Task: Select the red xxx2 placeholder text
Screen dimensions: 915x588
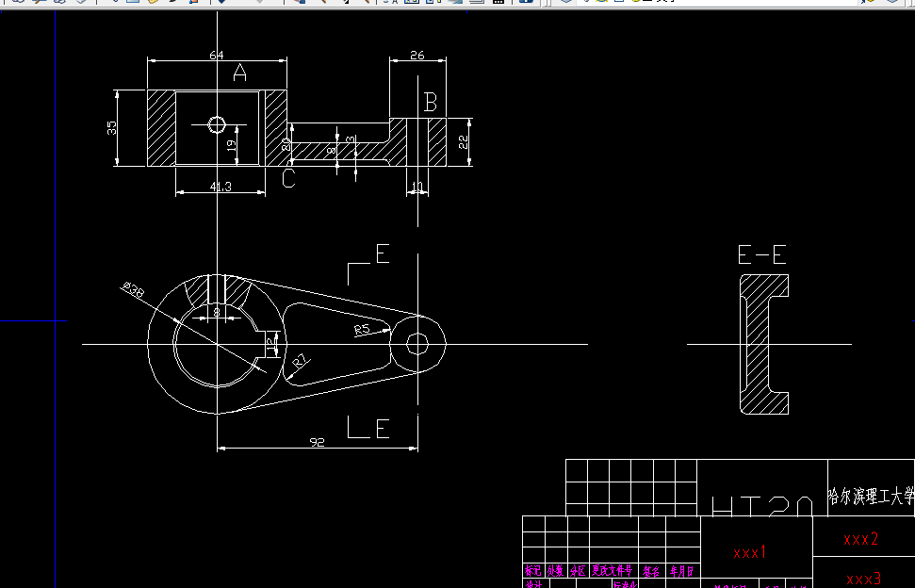Action: (x=860, y=539)
